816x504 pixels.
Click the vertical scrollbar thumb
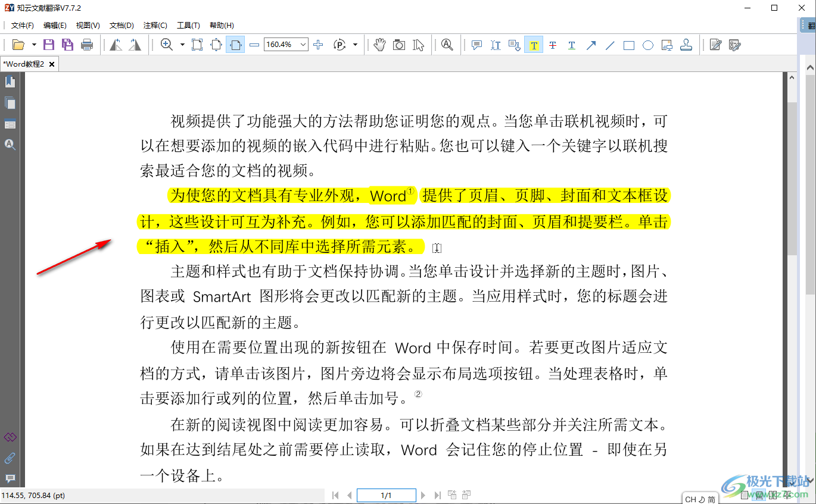click(792, 179)
